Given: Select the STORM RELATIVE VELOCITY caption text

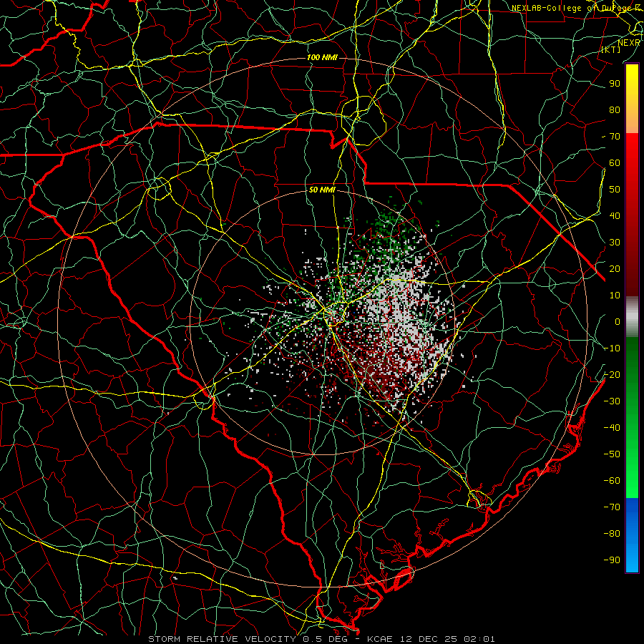Looking at the screenshot, I should tap(222, 639).
